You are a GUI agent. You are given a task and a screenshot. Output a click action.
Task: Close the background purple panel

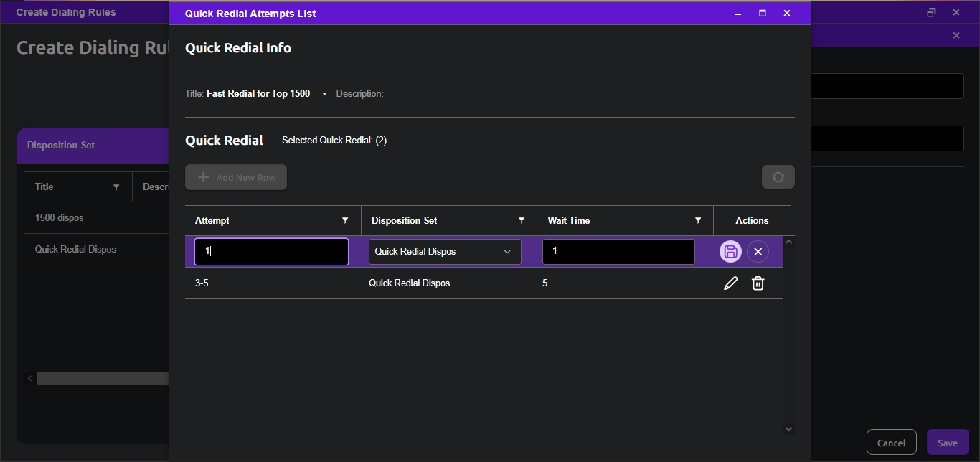[956, 35]
